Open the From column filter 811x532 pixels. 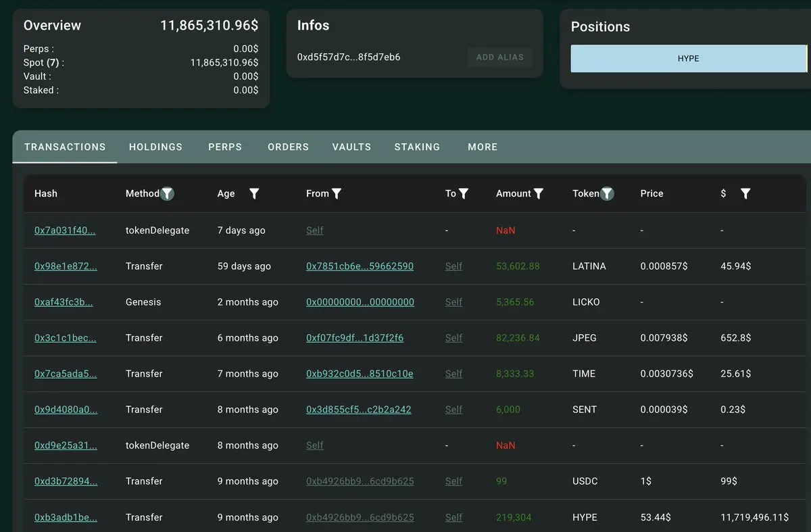tap(337, 194)
